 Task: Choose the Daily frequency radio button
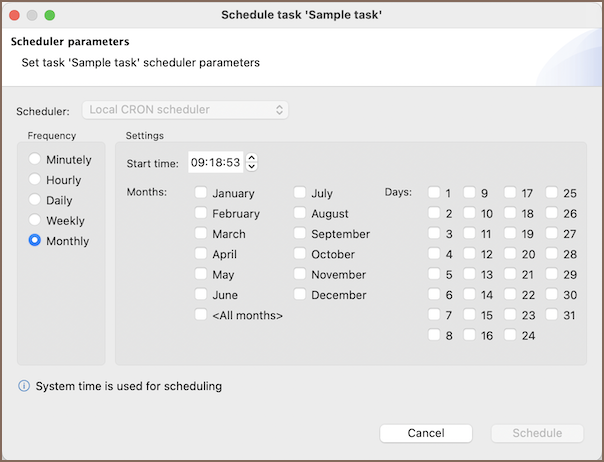35,201
